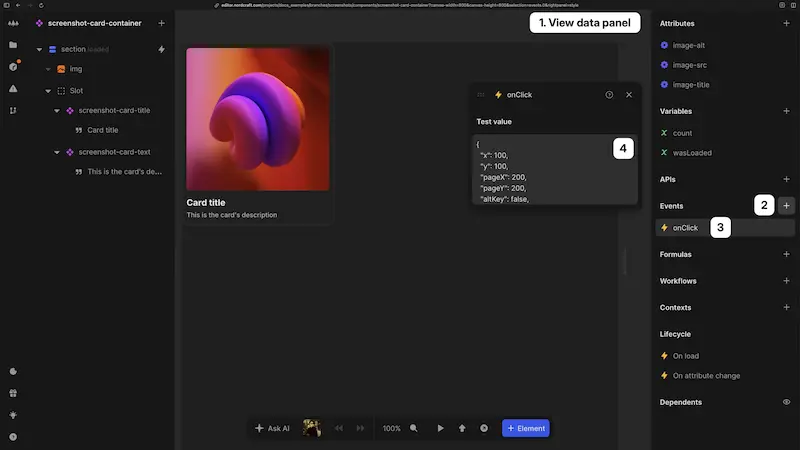Click the sun theme icon in left sidebar
The height and width of the screenshot is (450, 800).
coord(13,415)
